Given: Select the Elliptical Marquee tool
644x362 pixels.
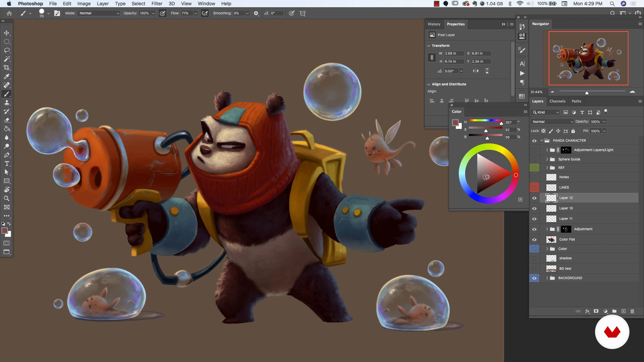Looking at the screenshot, I should pyautogui.click(x=7, y=42).
